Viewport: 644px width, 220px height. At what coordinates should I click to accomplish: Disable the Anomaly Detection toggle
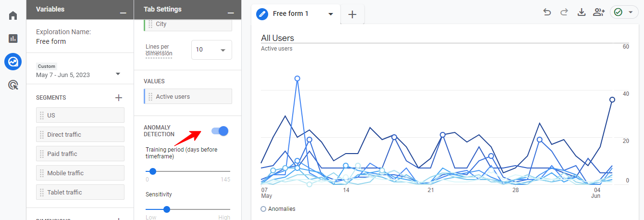tap(220, 131)
